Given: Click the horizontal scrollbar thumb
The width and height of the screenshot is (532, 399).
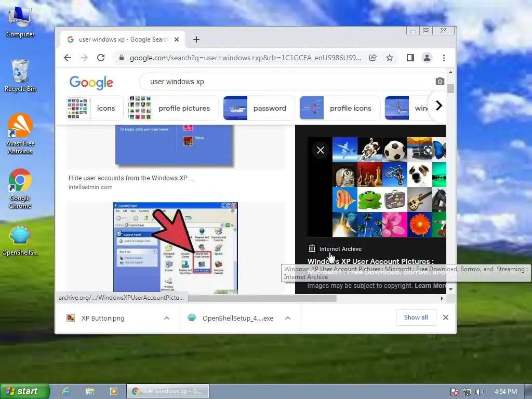Looking at the screenshot, I should pyautogui.click(x=262, y=299).
